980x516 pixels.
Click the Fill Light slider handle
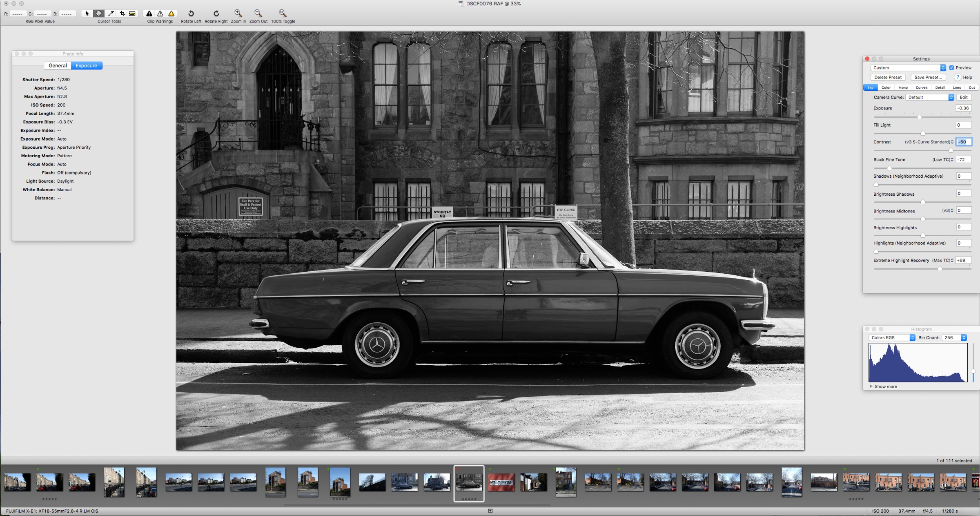tap(922, 133)
